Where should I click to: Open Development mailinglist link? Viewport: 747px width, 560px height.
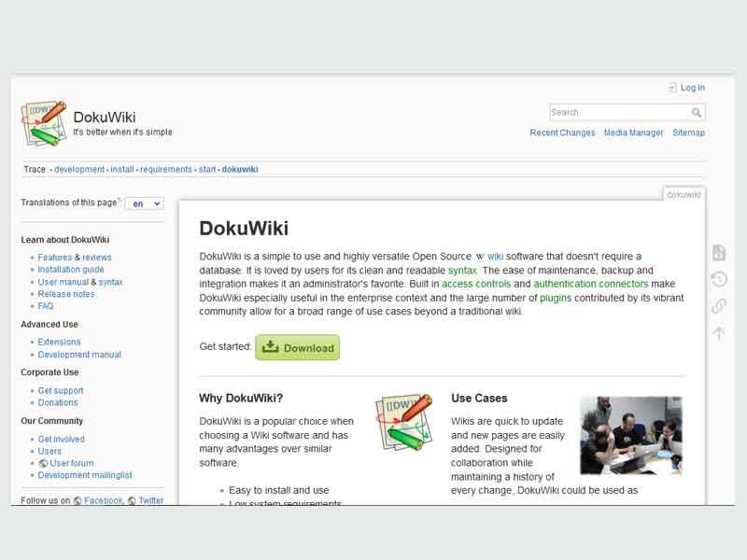coord(85,475)
